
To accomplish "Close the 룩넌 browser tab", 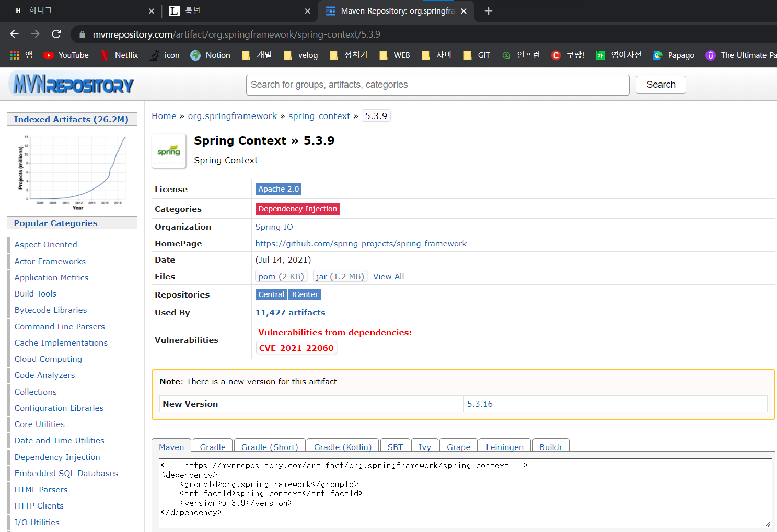I will coord(307,11).
